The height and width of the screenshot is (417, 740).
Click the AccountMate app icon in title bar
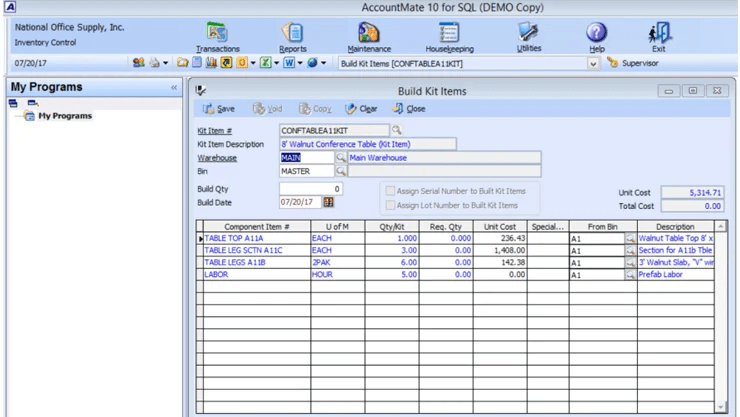pyautogui.click(x=10, y=7)
